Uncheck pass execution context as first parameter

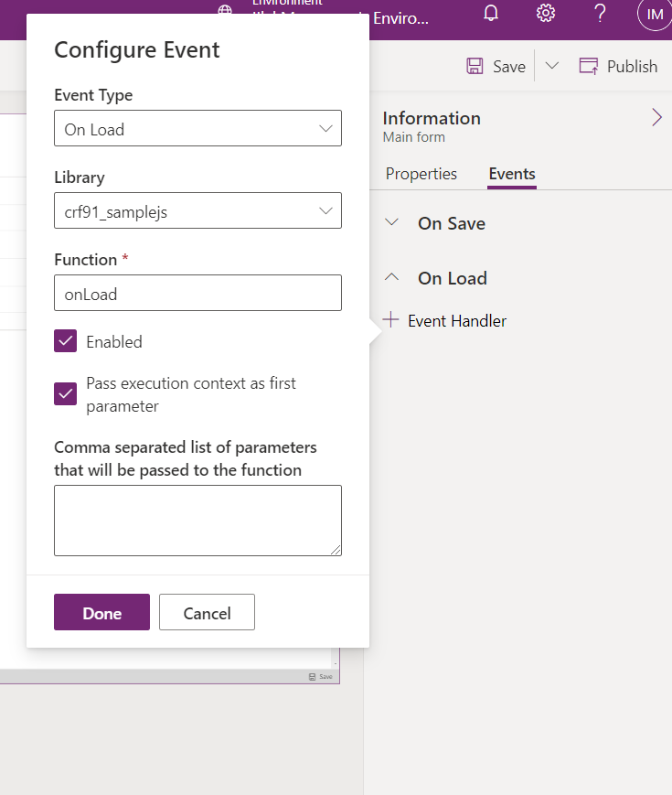[x=65, y=393]
